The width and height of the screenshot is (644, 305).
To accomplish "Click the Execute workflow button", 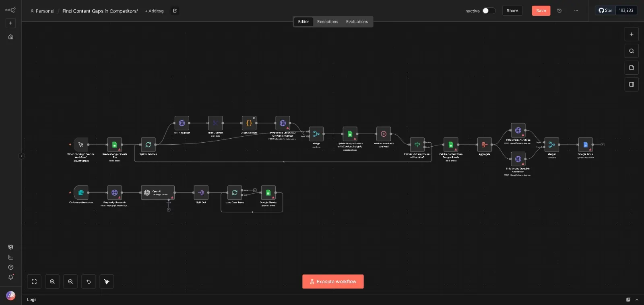I will [333, 282].
